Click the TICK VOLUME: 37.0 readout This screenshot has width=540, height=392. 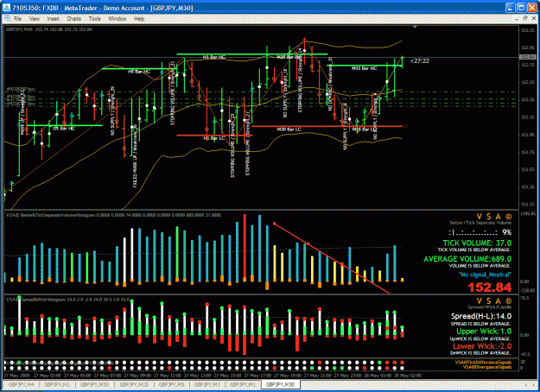477,243
